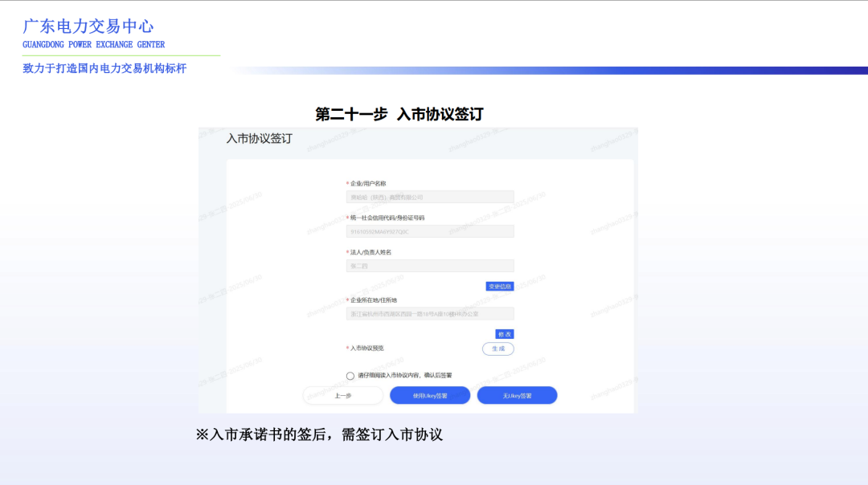The width and height of the screenshot is (868, 485).
Task: Click the 修改 button
Action: coord(504,333)
